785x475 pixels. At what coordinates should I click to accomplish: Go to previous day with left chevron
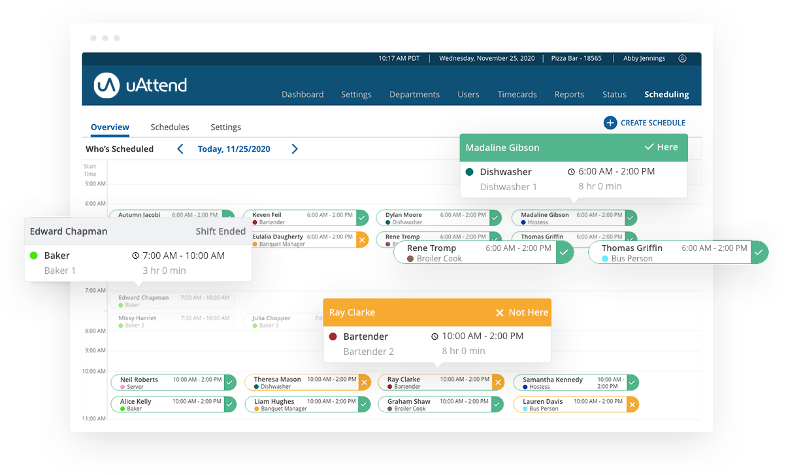180,149
